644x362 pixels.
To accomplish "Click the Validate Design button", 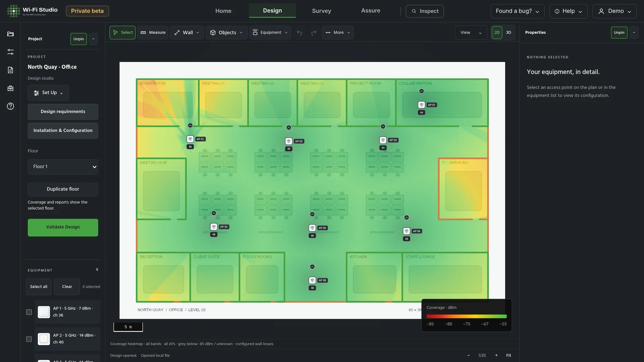I will pyautogui.click(x=63, y=227).
